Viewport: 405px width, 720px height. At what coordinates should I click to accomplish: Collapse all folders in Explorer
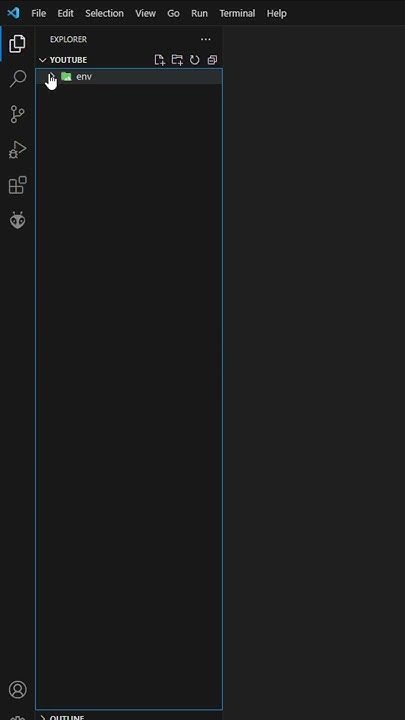point(212,60)
